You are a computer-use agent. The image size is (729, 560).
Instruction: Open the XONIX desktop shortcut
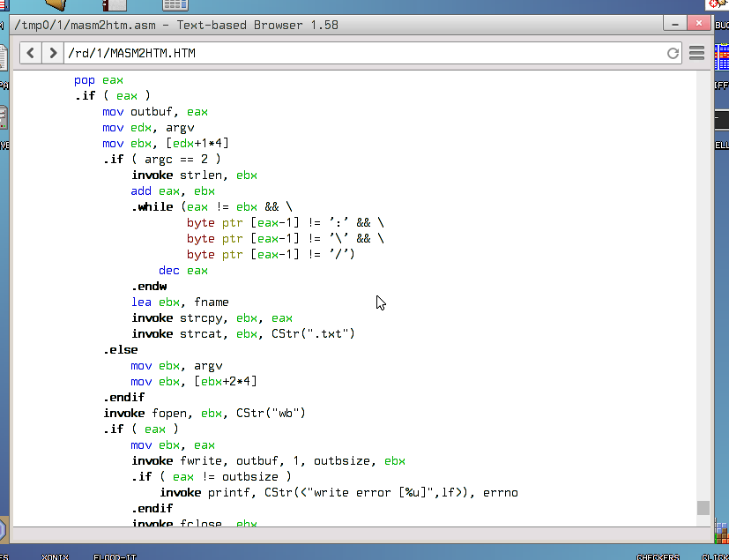pyautogui.click(x=55, y=556)
